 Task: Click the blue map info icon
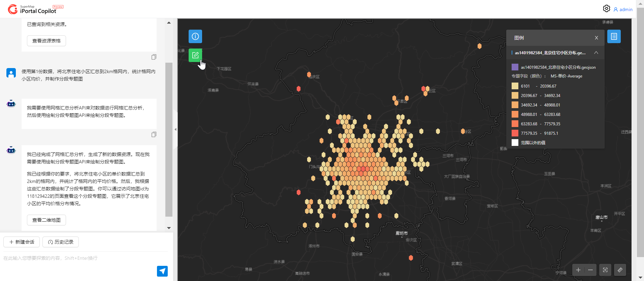pyautogui.click(x=195, y=36)
